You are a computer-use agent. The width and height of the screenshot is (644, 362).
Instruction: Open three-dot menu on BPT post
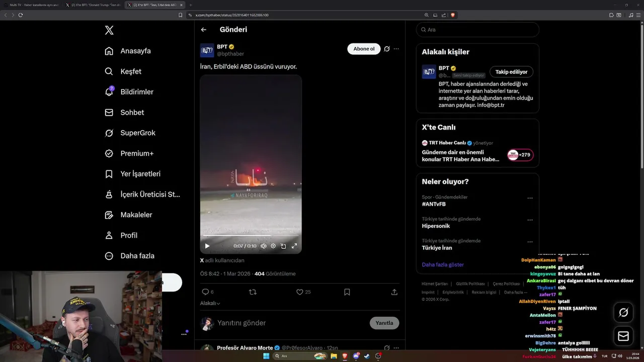396,49
